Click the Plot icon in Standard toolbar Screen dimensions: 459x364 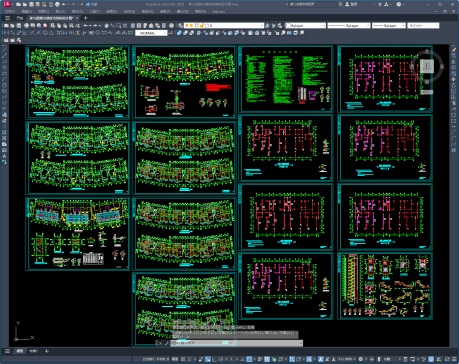point(26,26)
